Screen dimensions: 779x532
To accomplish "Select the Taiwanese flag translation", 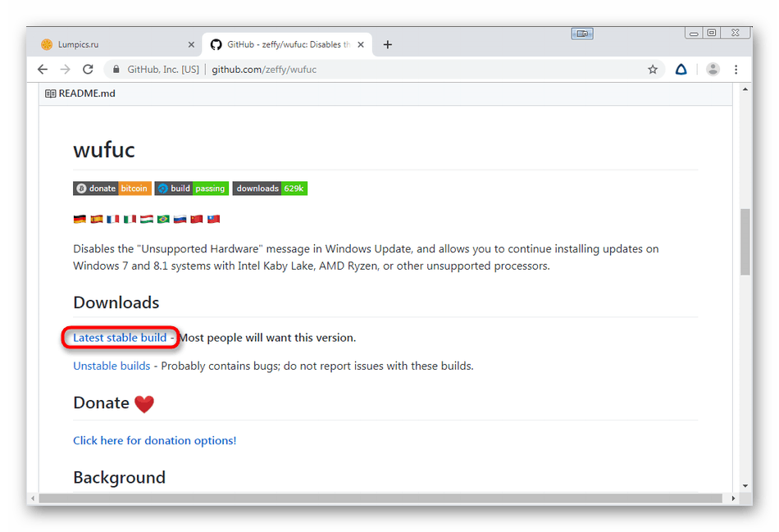I will pyautogui.click(x=214, y=219).
